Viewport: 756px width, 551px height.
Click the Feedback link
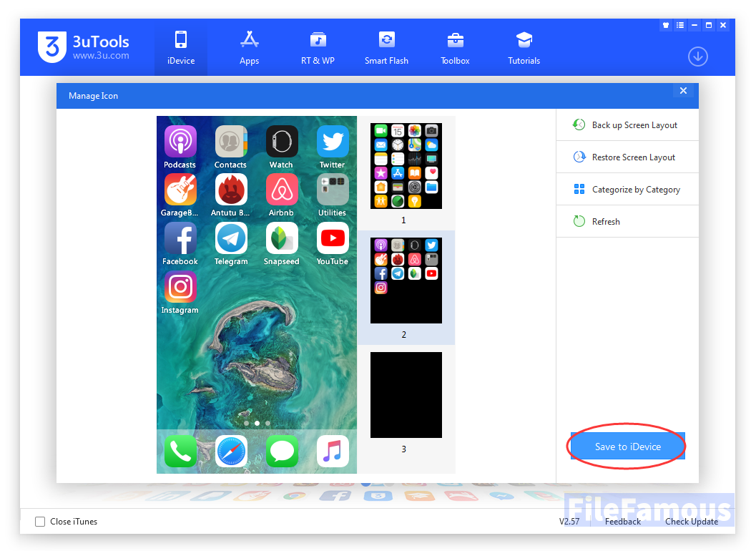[622, 522]
